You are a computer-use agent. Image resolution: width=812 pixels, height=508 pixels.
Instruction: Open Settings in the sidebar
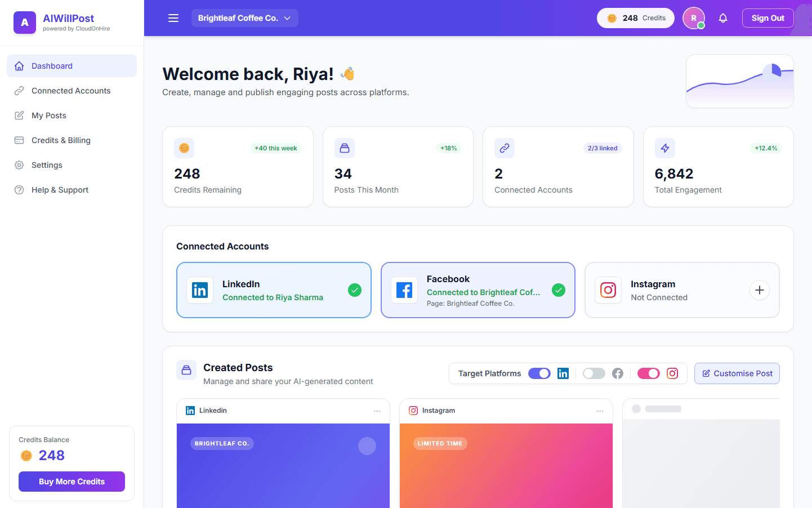click(72, 165)
